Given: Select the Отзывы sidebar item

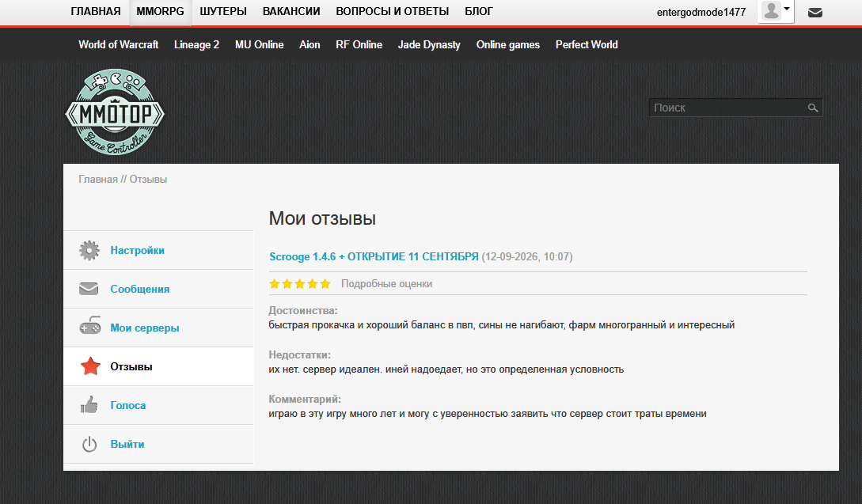Looking at the screenshot, I should (131, 366).
